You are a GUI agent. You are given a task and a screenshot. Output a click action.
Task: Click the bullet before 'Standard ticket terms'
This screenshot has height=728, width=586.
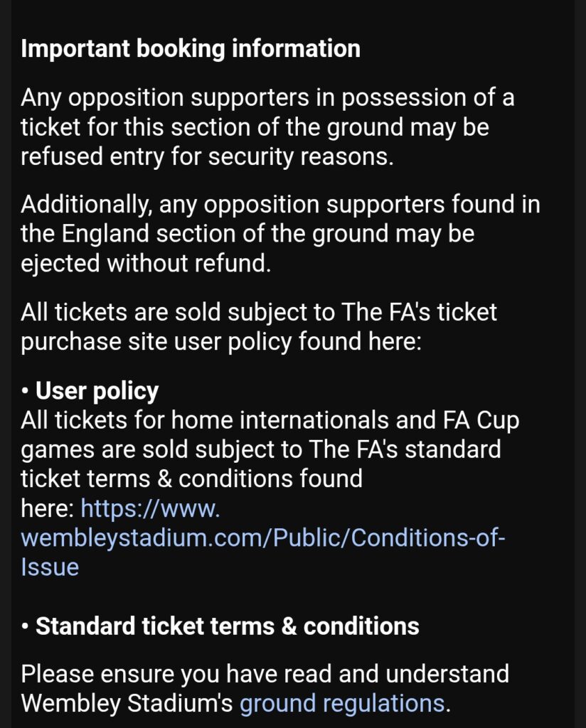click(26, 626)
